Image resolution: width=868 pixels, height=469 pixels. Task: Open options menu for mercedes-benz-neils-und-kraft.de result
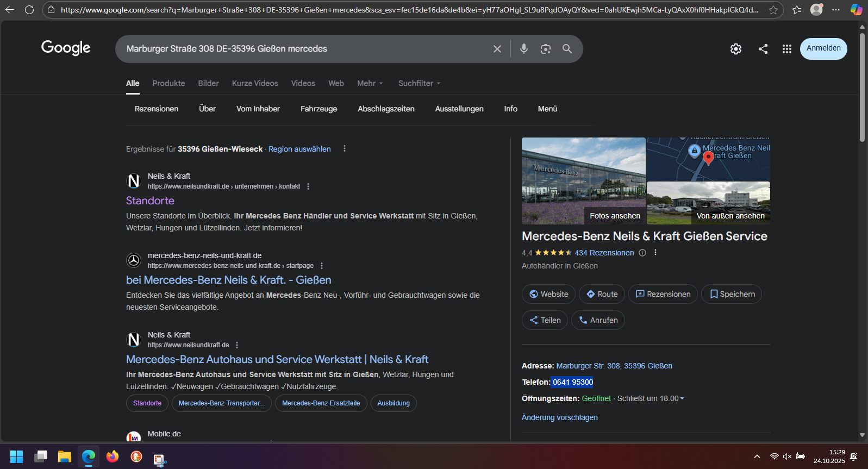[x=322, y=266]
